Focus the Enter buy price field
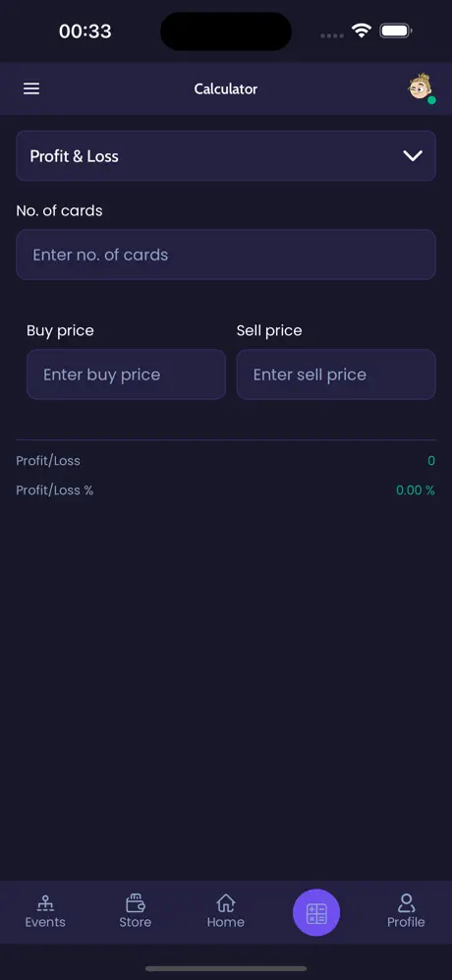 click(126, 375)
